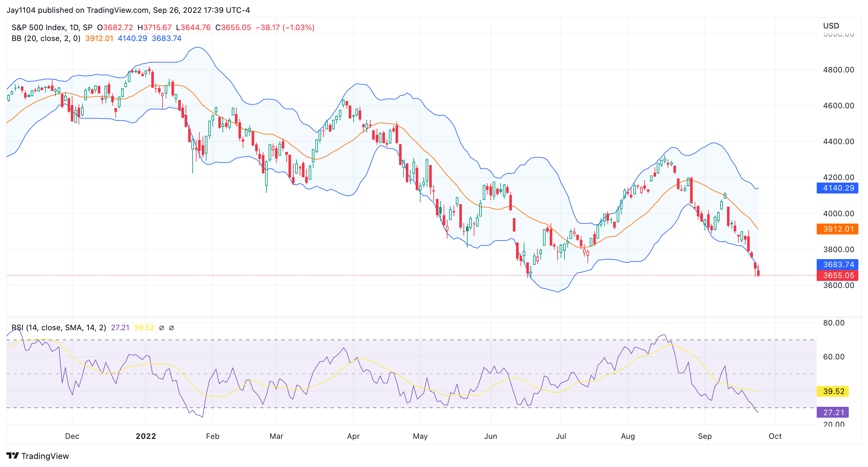The width and height of the screenshot is (868, 467).
Task: Click the Sep label on time axis
Action: (x=705, y=436)
